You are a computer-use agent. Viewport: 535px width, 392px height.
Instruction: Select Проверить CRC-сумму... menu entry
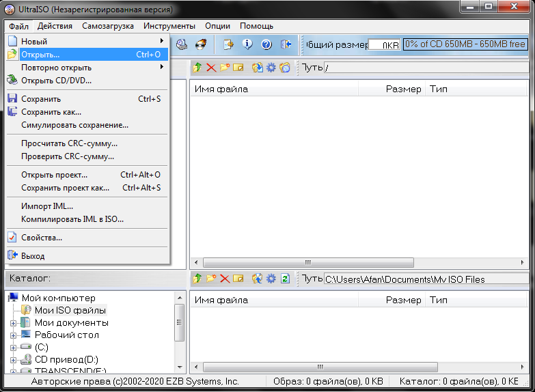[x=87, y=156]
